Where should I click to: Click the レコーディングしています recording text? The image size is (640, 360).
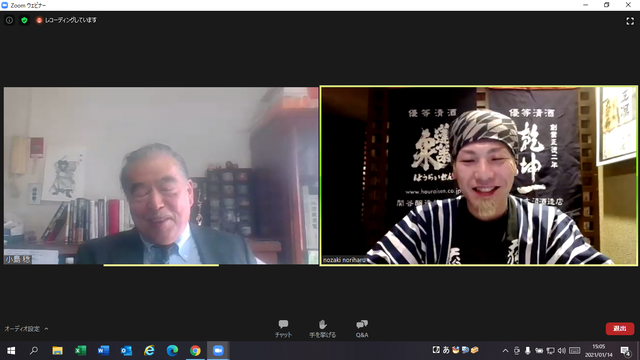[71, 20]
